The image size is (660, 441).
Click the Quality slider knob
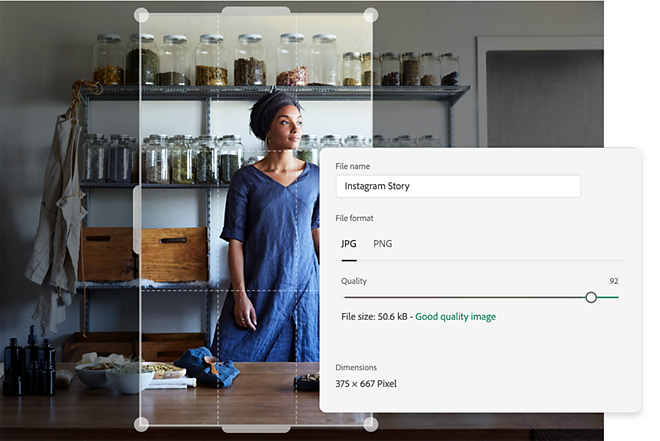591,298
